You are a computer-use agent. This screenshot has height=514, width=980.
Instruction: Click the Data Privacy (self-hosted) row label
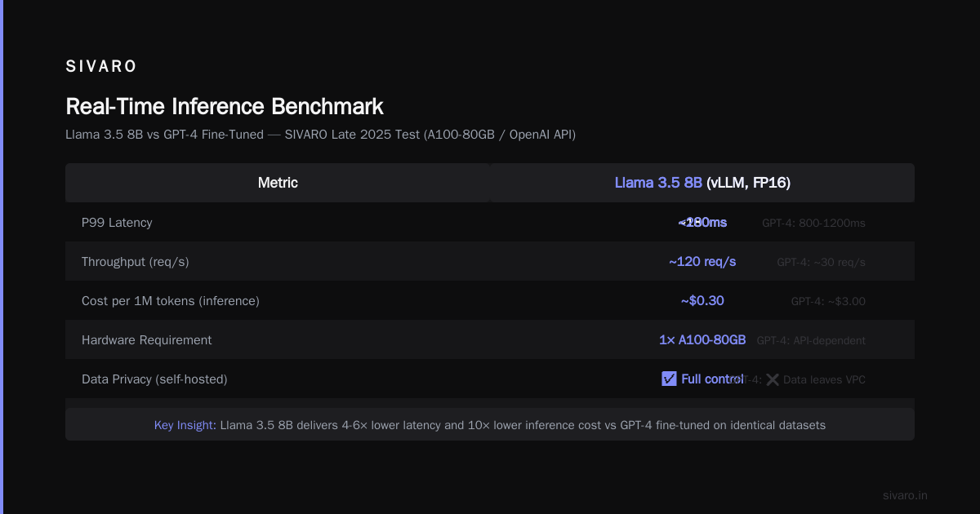click(154, 379)
